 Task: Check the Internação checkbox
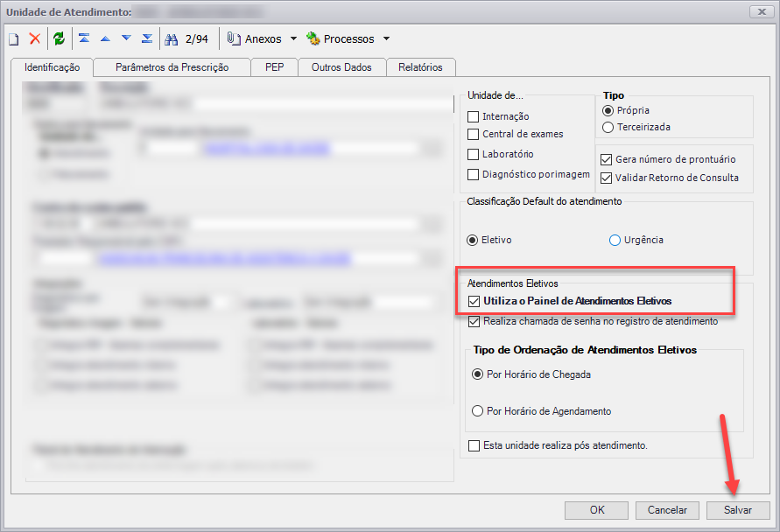(473, 117)
